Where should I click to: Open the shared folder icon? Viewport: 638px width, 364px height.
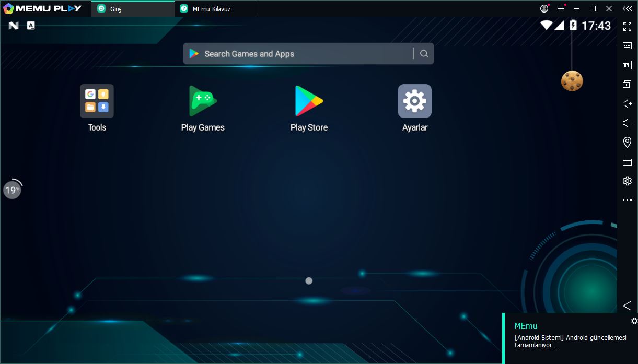627,161
